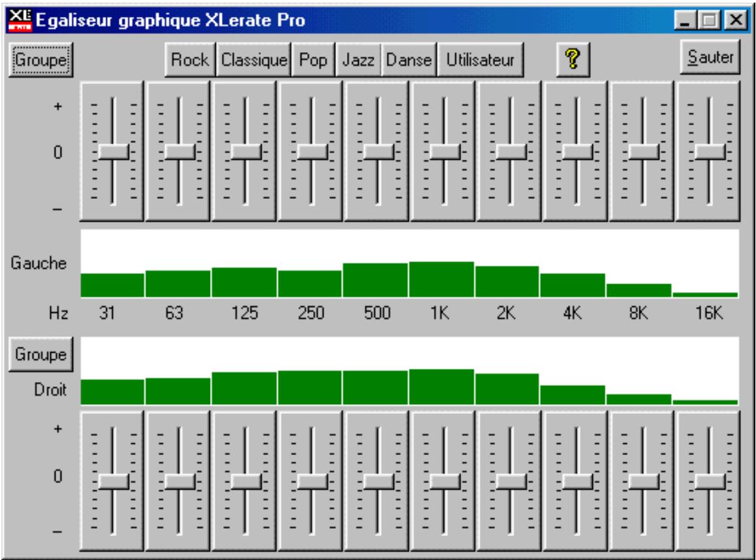Click the 31 frequency label

pos(107,314)
